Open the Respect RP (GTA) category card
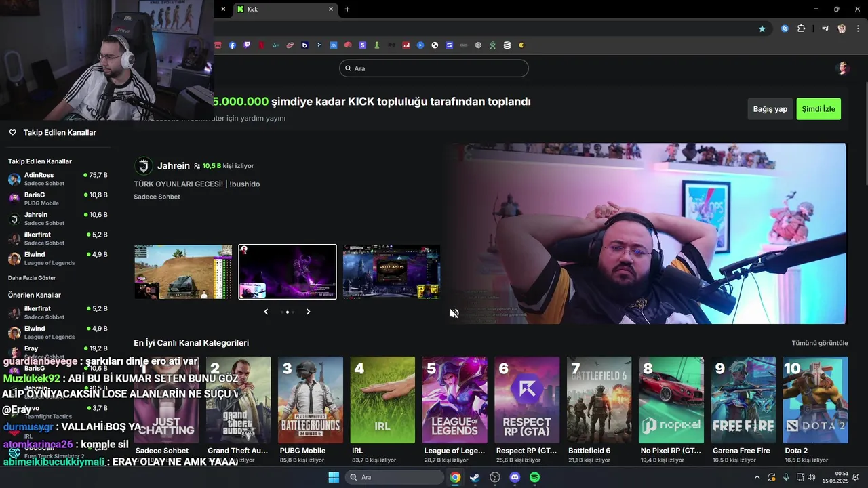The width and height of the screenshot is (868, 488). [x=527, y=400]
